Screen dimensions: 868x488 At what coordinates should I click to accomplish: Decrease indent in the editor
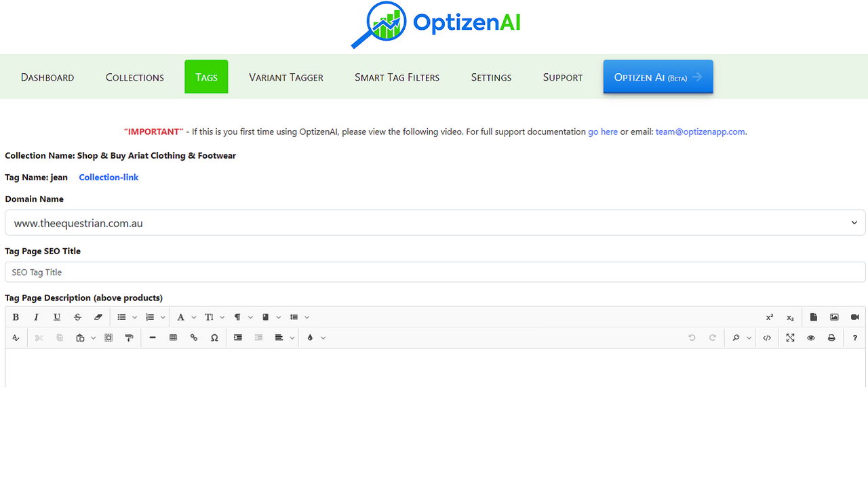coord(258,338)
